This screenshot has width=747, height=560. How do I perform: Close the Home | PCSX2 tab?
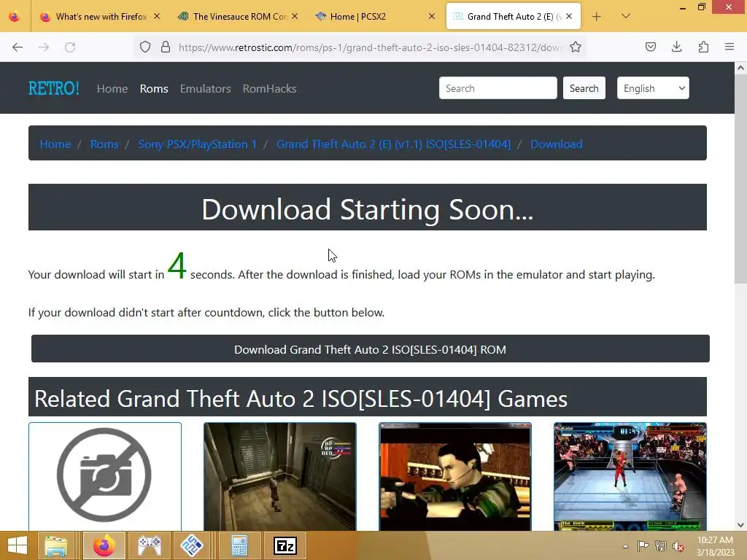coord(432,16)
